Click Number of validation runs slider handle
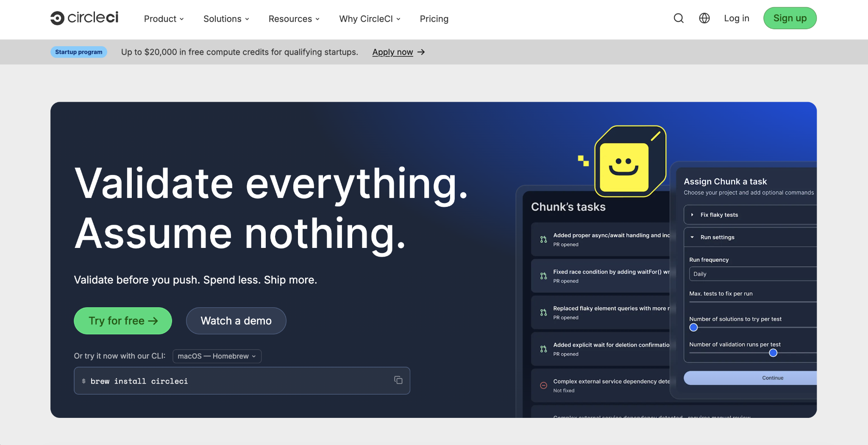Image resolution: width=868 pixels, height=445 pixels. click(x=773, y=353)
